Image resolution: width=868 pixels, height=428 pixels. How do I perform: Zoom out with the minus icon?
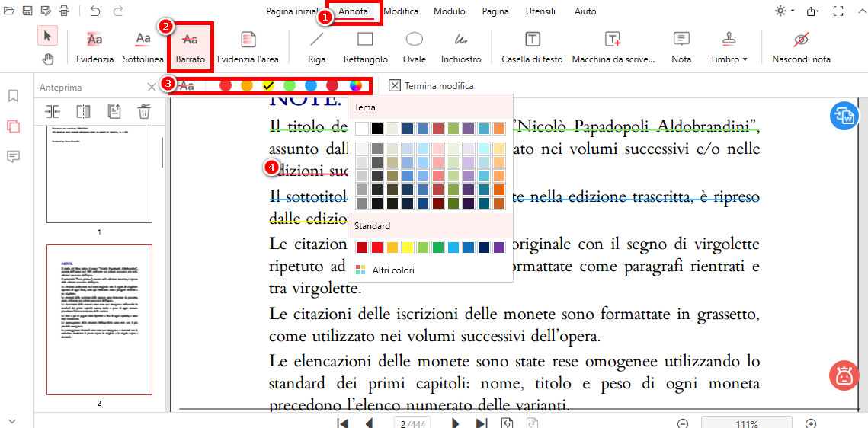tap(683, 423)
